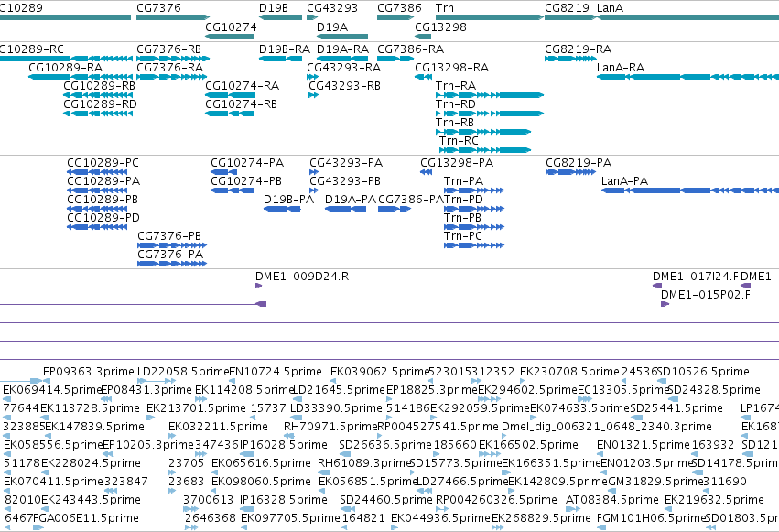Image resolution: width=779 pixels, height=532 pixels.
Task: Open transcript D19A-RA
Action: 342,49
